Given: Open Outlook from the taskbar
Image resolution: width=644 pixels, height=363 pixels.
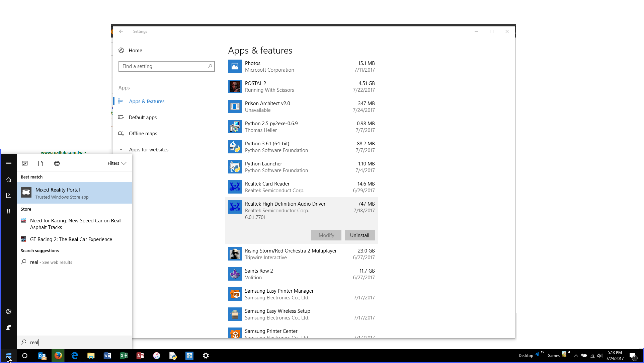Looking at the screenshot, I should 42,356.
